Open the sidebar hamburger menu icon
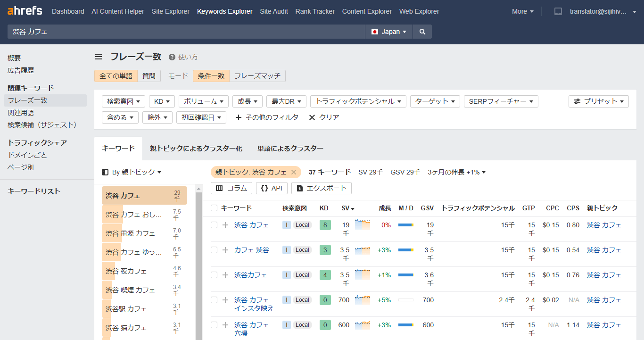644x340 pixels. [x=99, y=57]
